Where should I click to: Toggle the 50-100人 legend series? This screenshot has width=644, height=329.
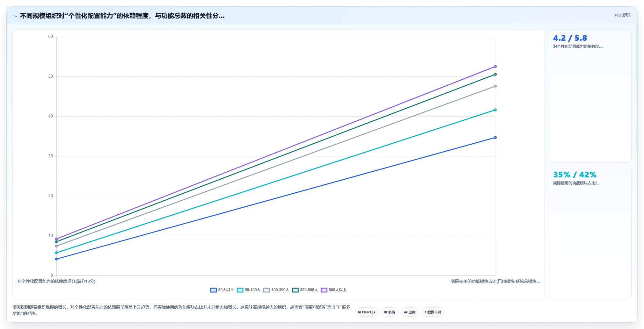click(248, 290)
